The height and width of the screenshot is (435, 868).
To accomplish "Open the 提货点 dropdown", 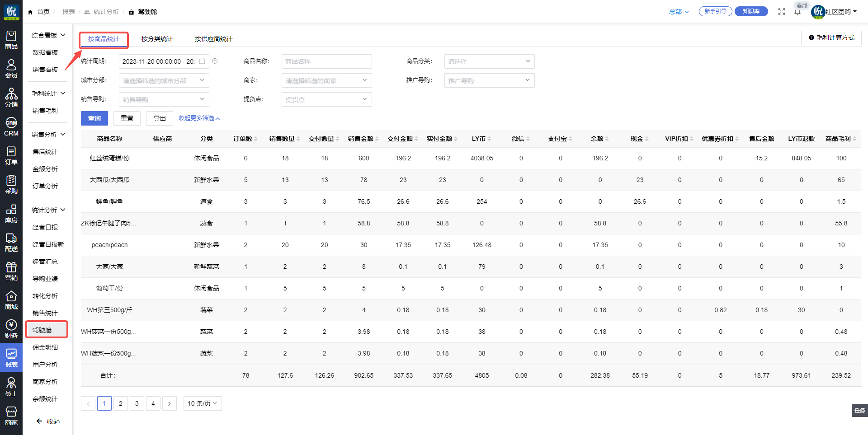I will tap(327, 99).
